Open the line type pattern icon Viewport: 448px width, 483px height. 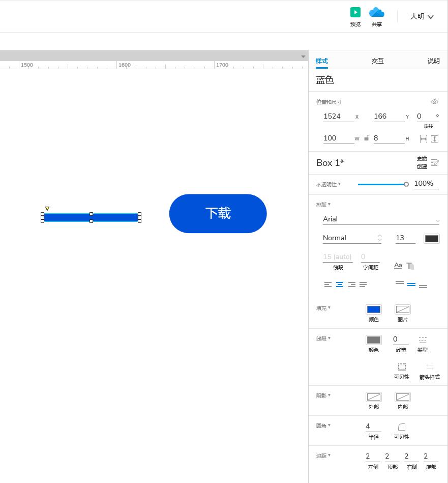pos(423,340)
